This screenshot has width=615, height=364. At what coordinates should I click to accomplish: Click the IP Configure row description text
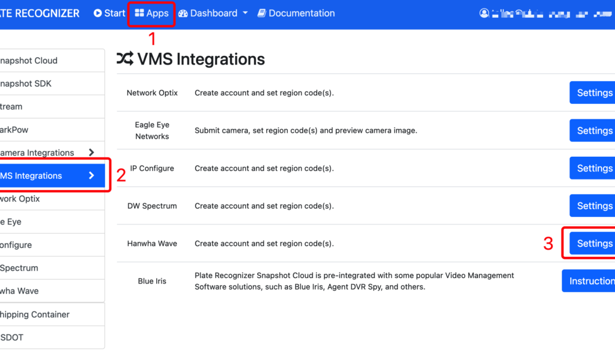point(264,168)
